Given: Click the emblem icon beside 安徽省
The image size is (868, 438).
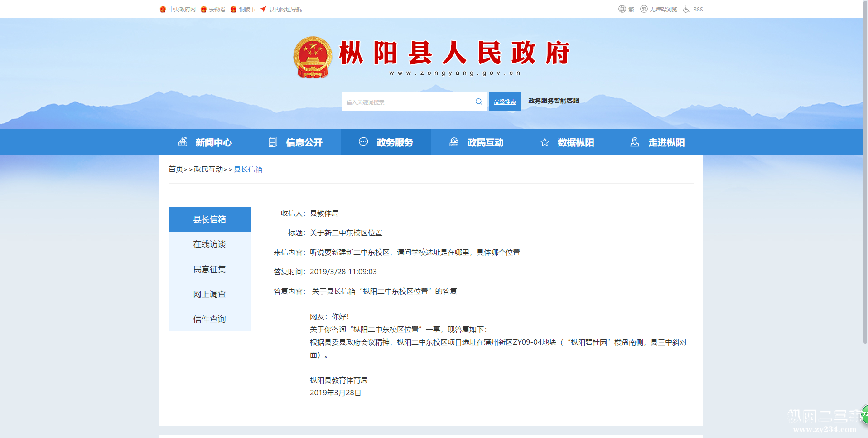Looking at the screenshot, I should tap(203, 9).
